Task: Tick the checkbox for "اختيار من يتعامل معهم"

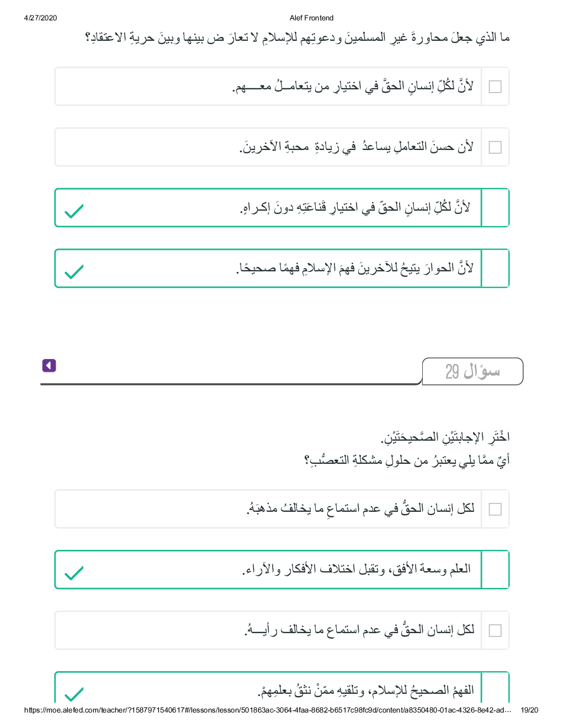Action: [495, 87]
